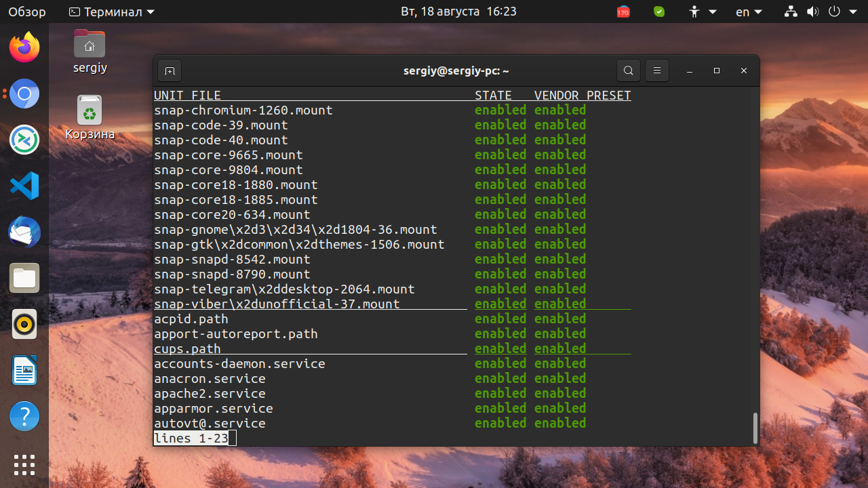This screenshot has height=488, width=868.
Task: Click apache2.service entry
Action: [x=210, y=393]
